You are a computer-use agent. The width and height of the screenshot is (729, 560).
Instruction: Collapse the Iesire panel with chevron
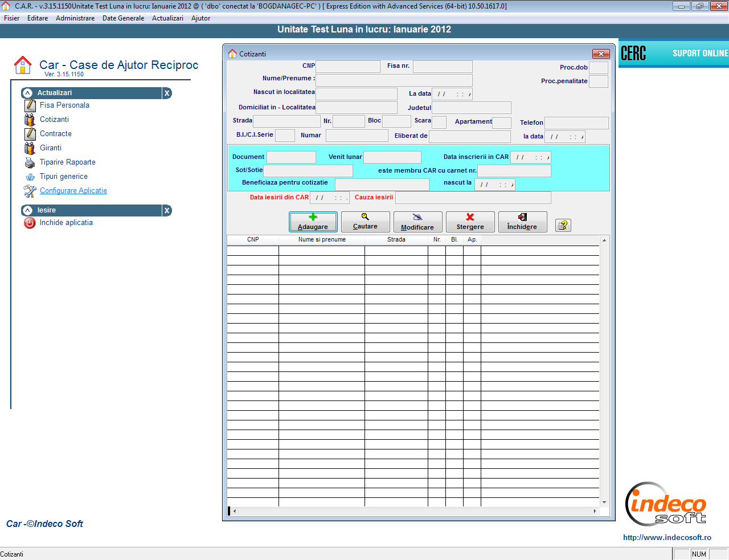[27, 210]
